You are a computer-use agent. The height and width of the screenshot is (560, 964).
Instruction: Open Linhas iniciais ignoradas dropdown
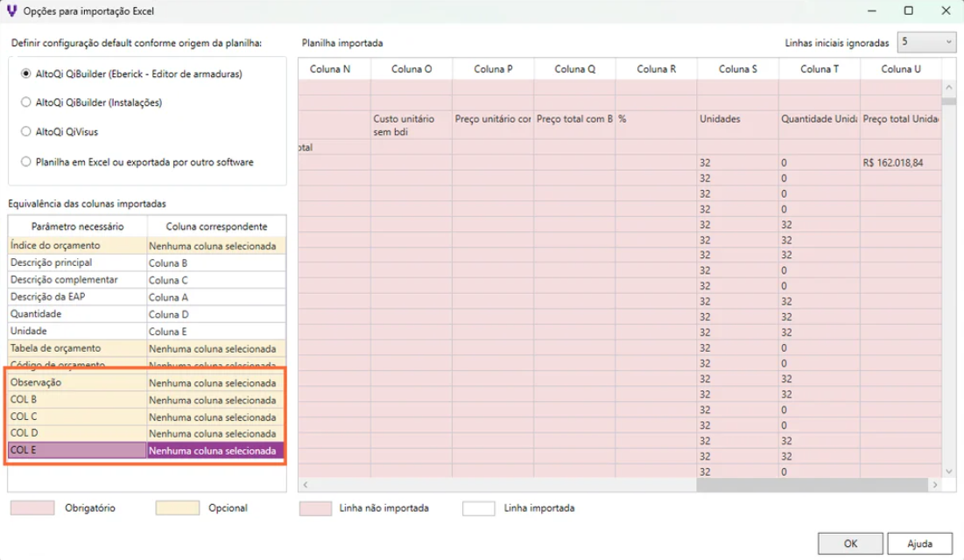[x=926, y=42]
